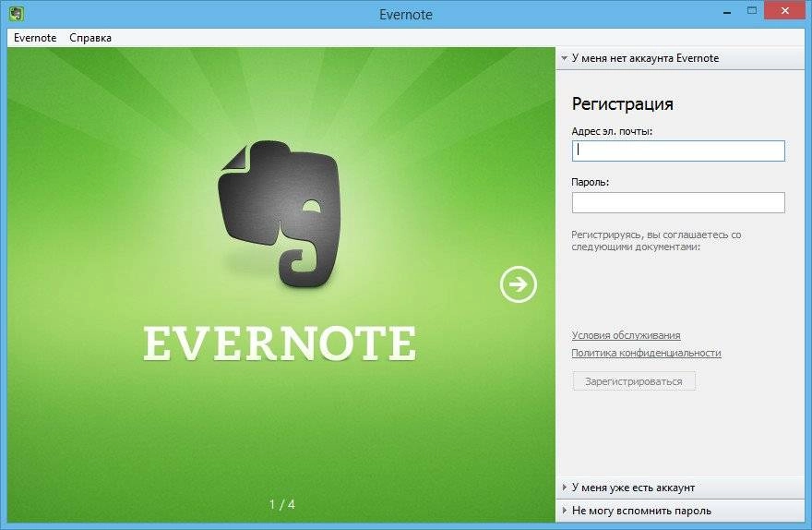The width and height of the screenshot is (812, 530).
Task: Open the Справка menu
Action: tap(90, 38)
